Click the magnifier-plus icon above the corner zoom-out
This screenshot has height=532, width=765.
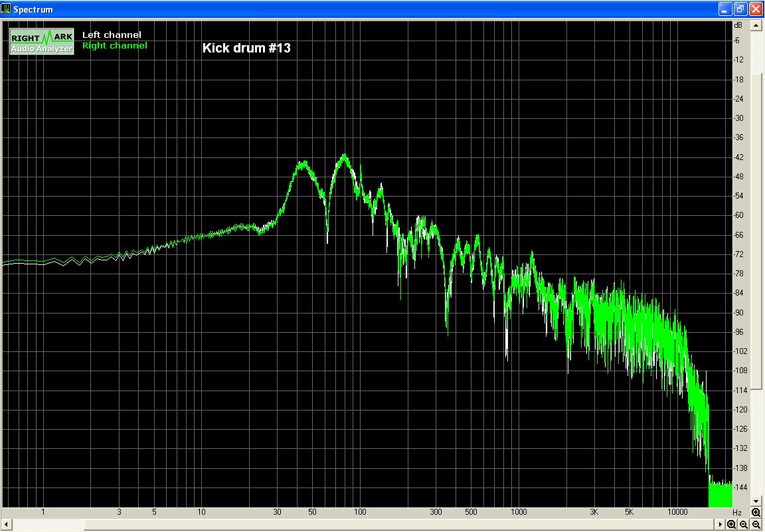pyautogui.click(x=756, y=513)
